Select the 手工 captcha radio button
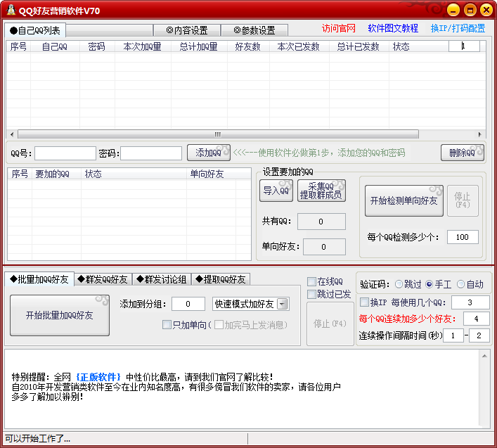 429,284
